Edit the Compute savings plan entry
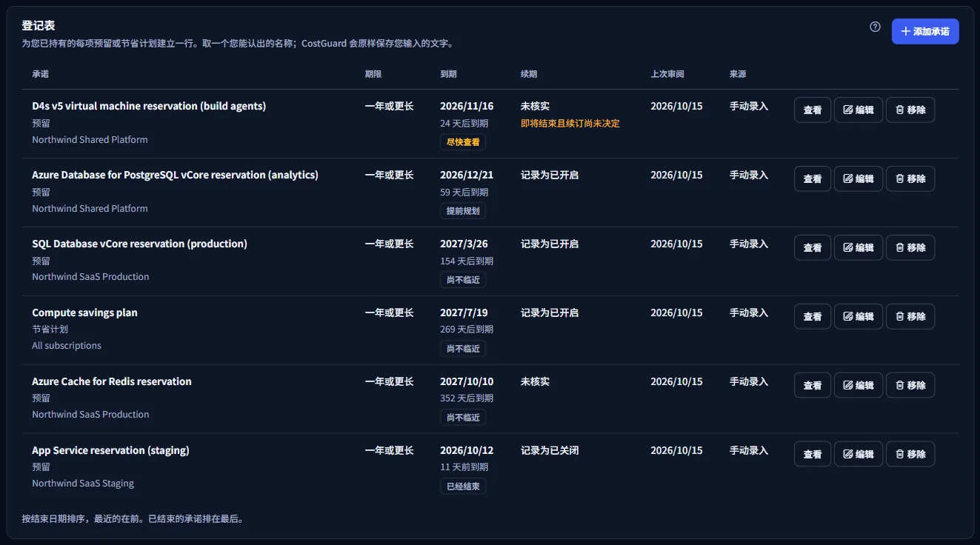Image resolution: width=980 pixels, height=545 pixels. point(859,316)
